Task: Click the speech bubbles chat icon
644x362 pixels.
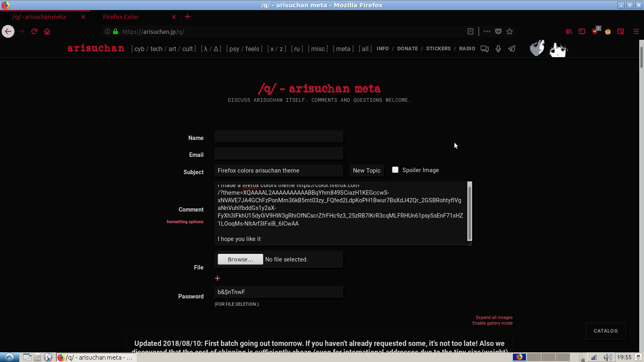Action: coord(485,49)
